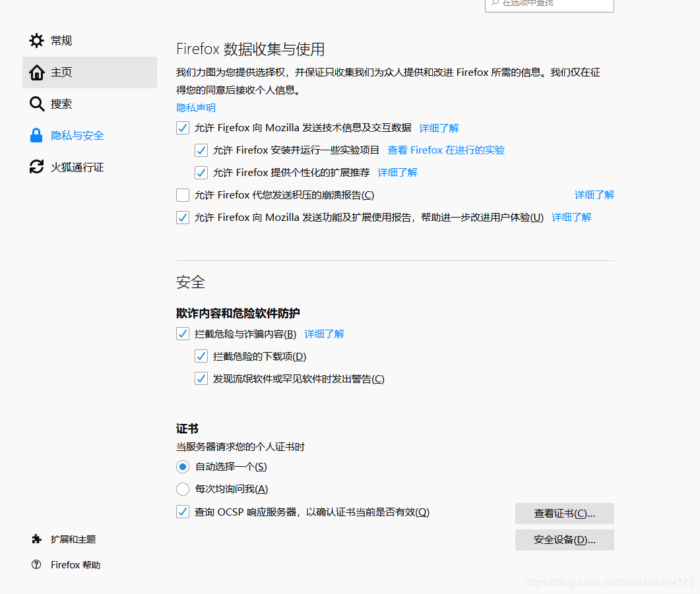Click 详细了解 for the 崩溃报告 option
Viewport: 700px width, 594px height.
coord(594,195)
